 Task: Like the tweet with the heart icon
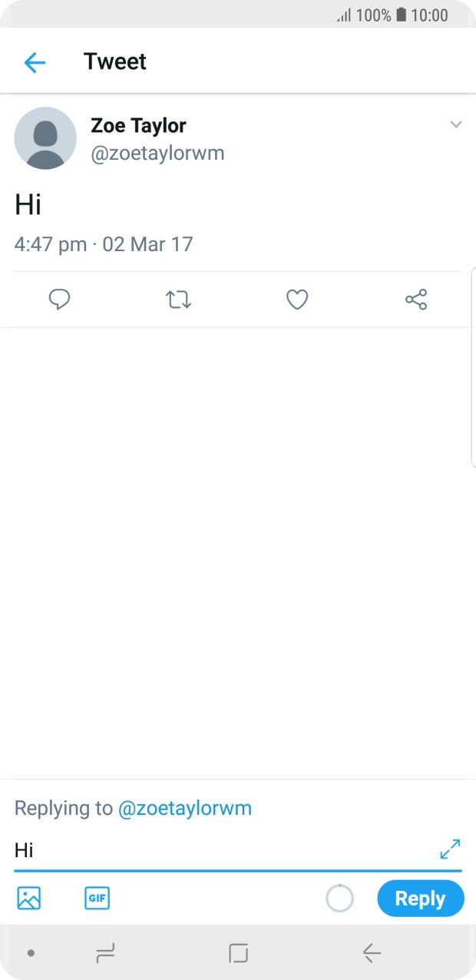[x=296, y=300]
